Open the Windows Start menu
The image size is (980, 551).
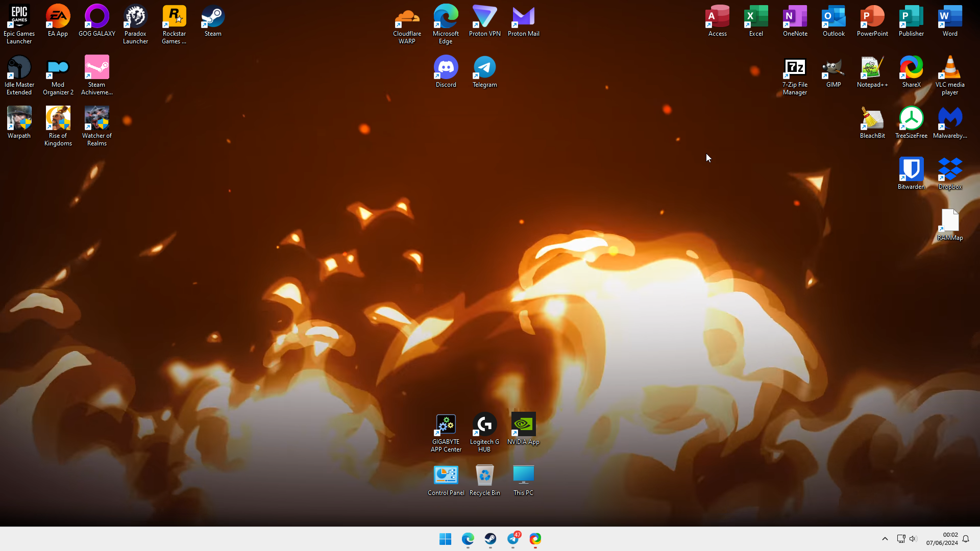[446, 539]
